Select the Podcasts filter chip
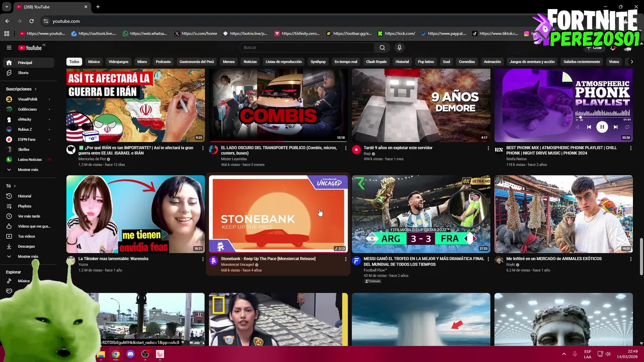Viewport: 644px width, 362px height. pyautogui.click(x=163, y=62)
